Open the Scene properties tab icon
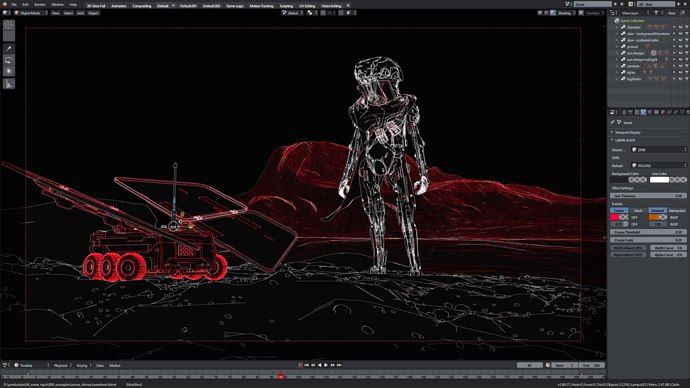This screenshot has width=690, height=388. [x=643, y=113]
